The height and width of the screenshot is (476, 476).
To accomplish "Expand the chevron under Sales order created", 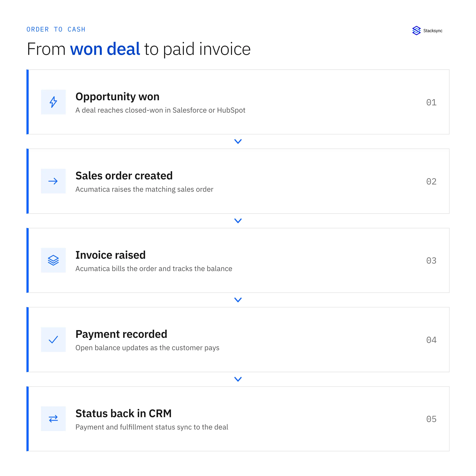I will [x=238, y=221].
